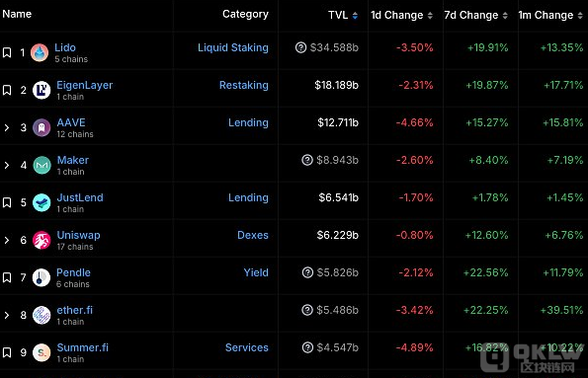This screenshot has height=378, width=588.
Task: Expand the Maker protocol row
Action: point(7,165)
